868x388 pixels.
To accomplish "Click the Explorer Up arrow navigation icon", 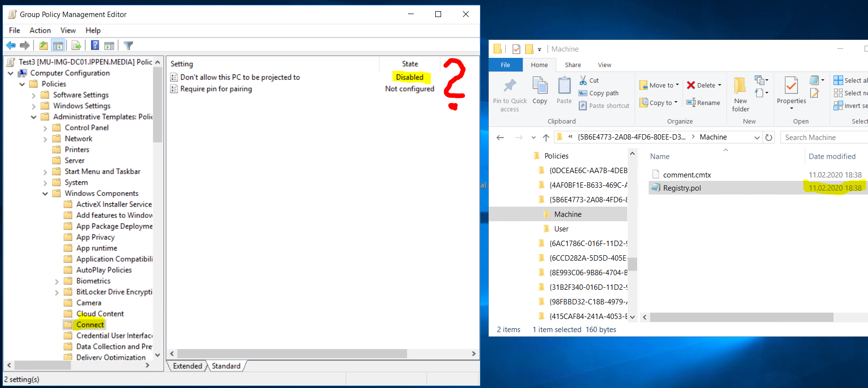I will 546,138.
